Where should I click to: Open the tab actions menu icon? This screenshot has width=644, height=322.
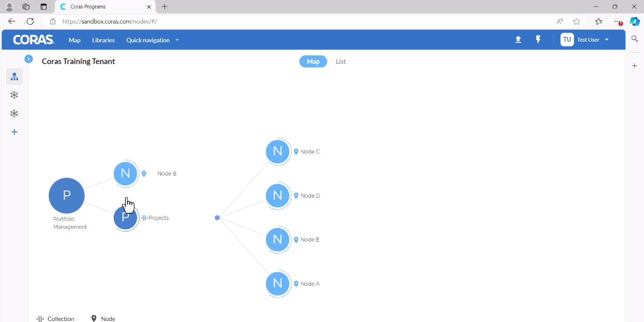click(x=44, y=7)
